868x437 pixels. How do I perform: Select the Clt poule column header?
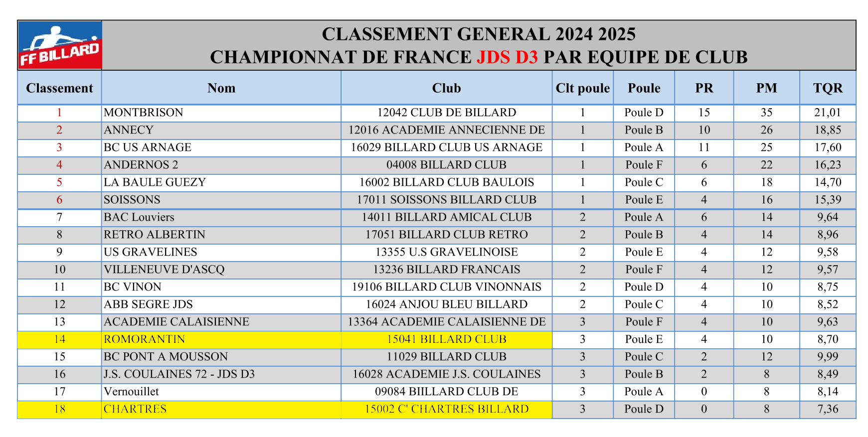[583, 88]
